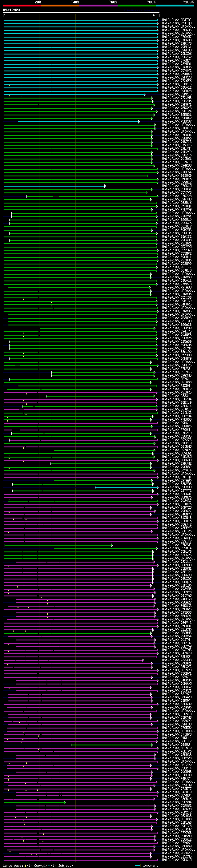
Task: Select the UniRef100_Q9LXD3 label
Action: tap(177, 487)
